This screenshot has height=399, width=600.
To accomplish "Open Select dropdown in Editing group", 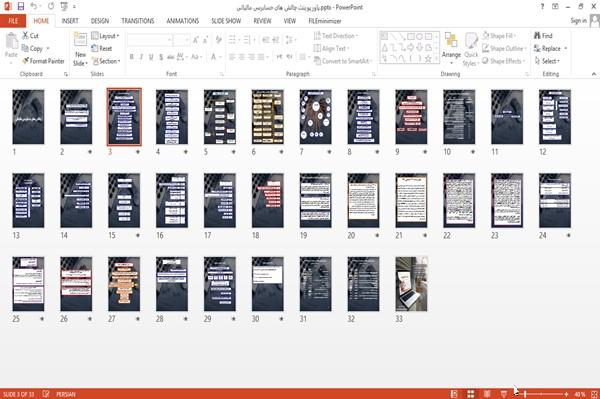I will click(x=547, y=61).
